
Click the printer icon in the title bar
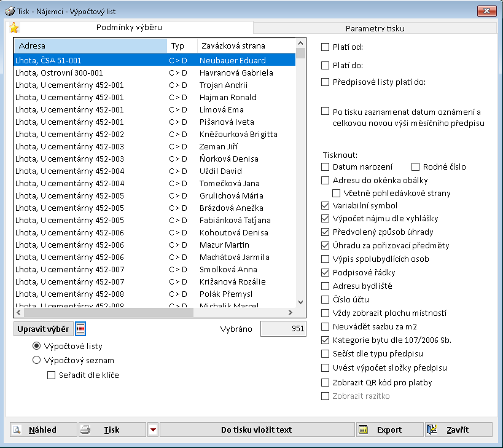point(10,11)
